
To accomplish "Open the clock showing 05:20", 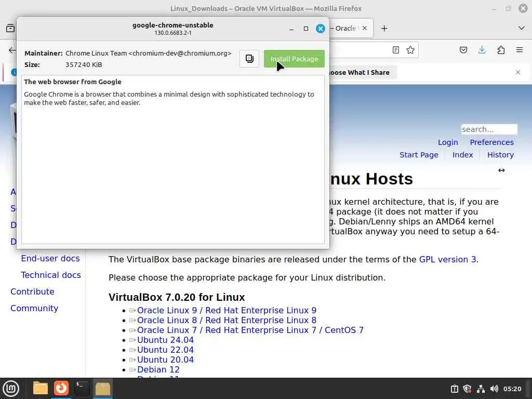I will point(512,389).
